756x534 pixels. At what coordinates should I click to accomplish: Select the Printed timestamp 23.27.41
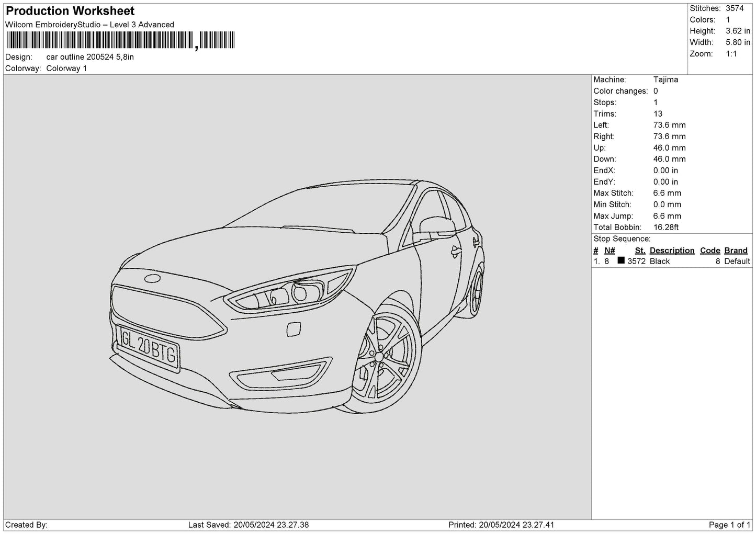coord(515,525)
